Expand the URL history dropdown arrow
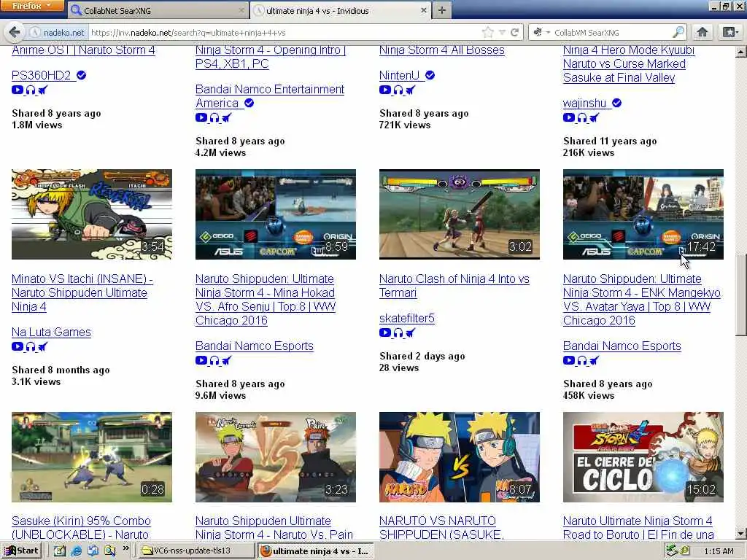This screenshot has width=747, height=560. tap(502, 32)
